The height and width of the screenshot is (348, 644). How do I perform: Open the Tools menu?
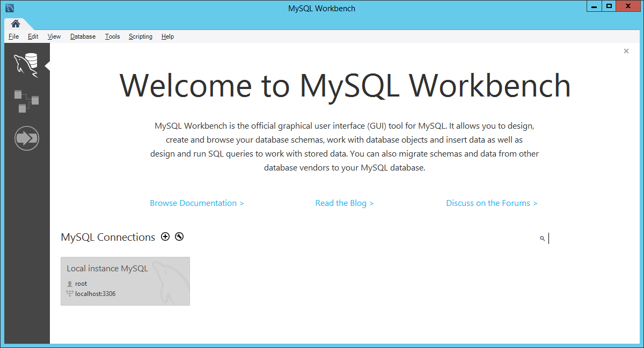point(112,36)
